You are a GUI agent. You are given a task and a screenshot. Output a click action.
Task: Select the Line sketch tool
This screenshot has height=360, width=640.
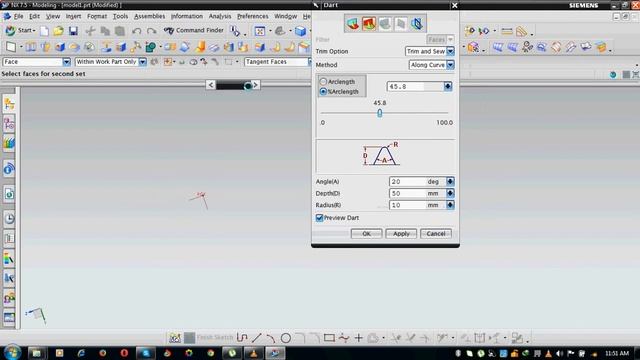click(256, 338)
